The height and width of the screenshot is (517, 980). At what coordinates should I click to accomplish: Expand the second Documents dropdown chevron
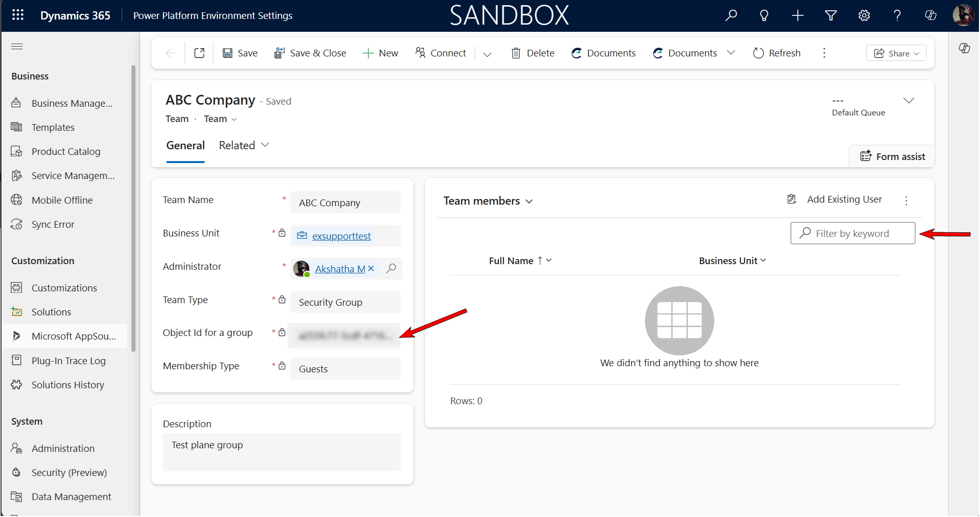[731, 52]
